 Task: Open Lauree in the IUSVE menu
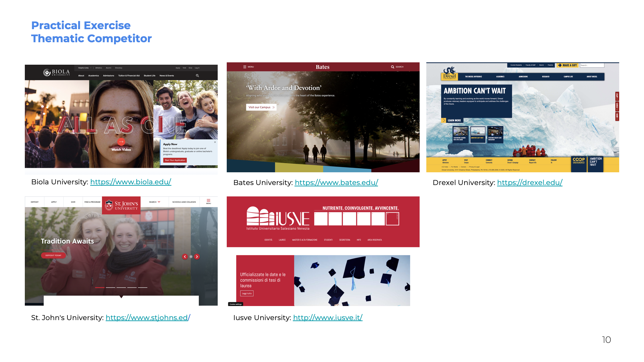point(282,240)
